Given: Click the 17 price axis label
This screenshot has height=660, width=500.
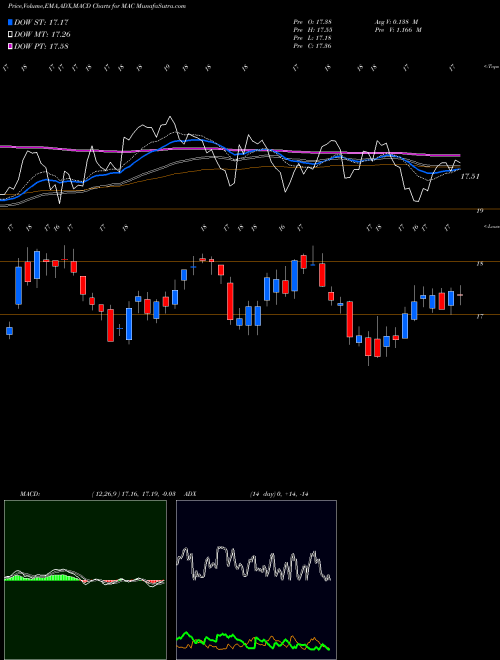Looking at the screenshot, I should coord(479,317).
